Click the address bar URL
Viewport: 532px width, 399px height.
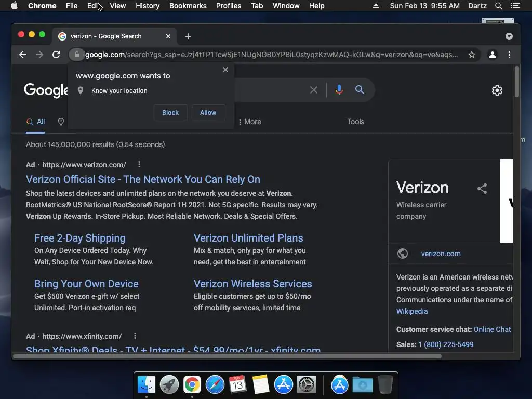pyautogui.click(x=271, y=55)
